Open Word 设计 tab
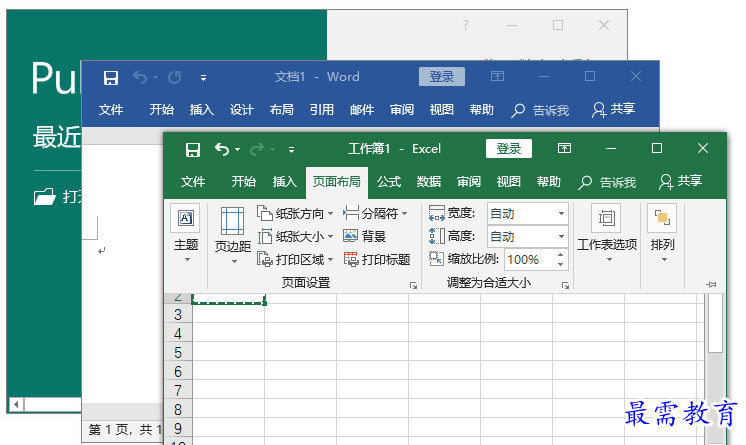Image resolution: width=746 pixels, height=445 pixels. tap(242, 110)
